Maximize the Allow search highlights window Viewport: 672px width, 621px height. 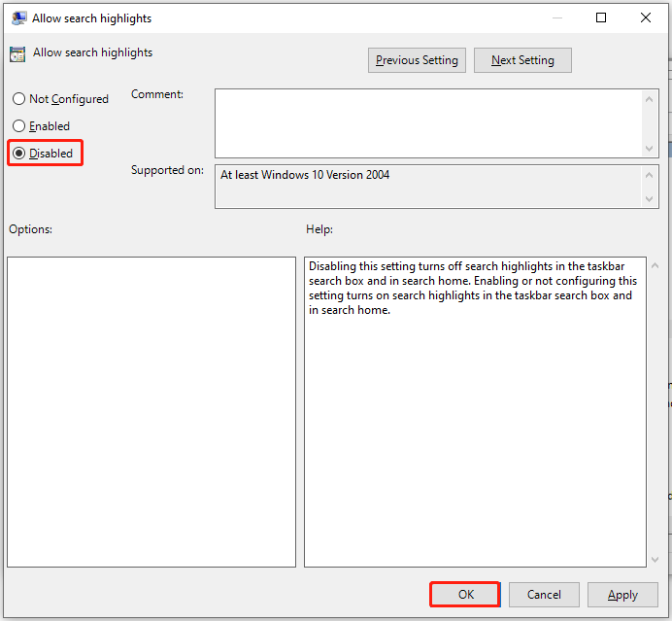coord(601,17)
